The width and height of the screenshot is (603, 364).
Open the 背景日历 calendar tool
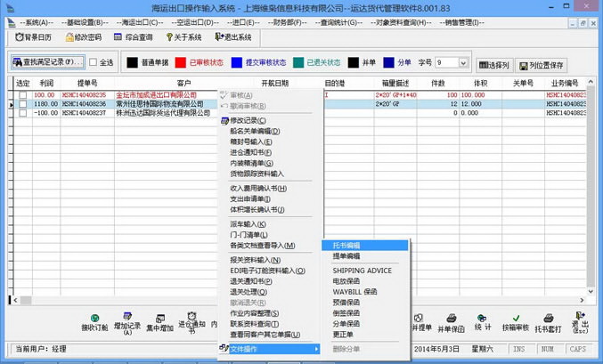point(33,37)
